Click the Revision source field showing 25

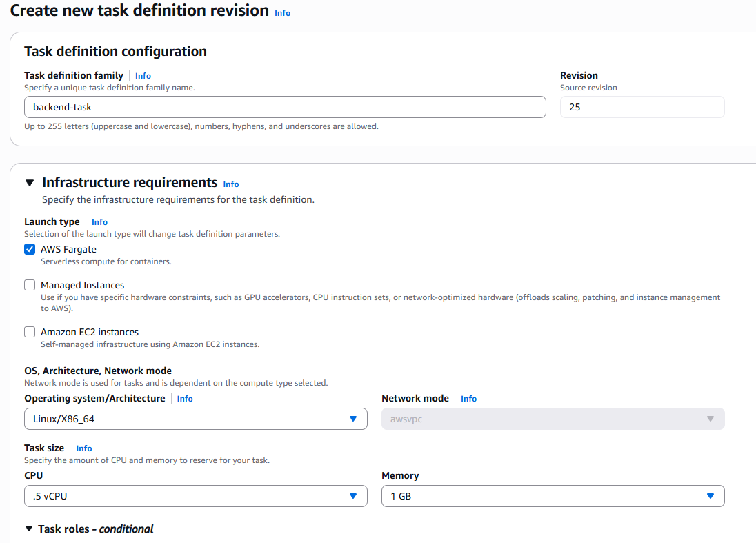(x=642, y=107)
